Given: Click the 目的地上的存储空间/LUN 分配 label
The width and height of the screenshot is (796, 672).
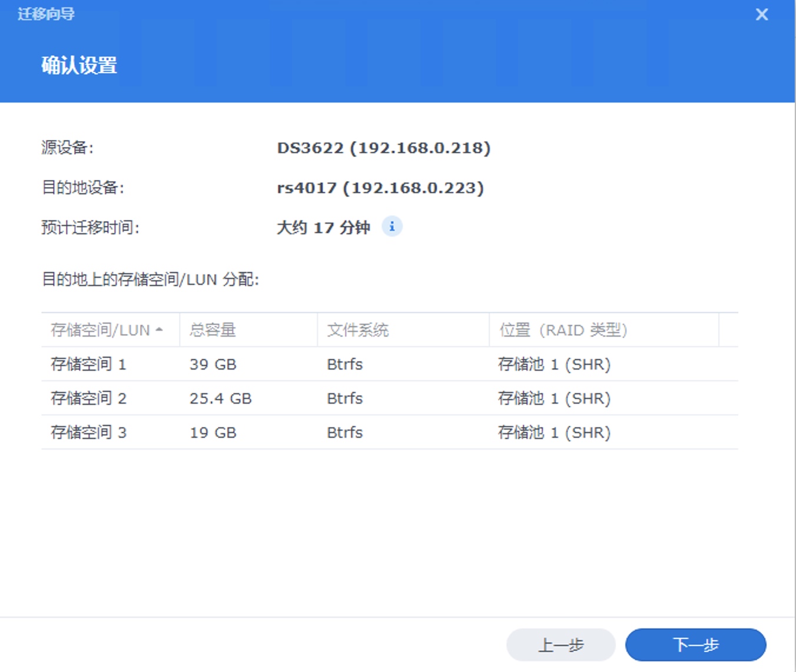Looking at the screenshot, I should (x=150, y=280).
